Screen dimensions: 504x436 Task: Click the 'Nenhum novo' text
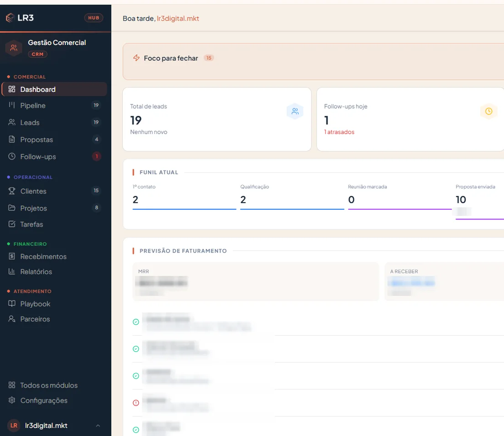pyautogui.click(x=148, y=132)
